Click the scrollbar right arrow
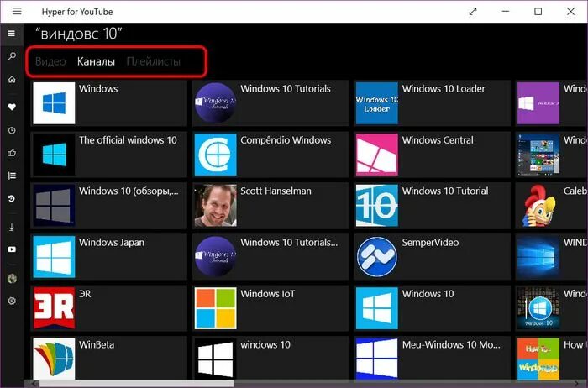The width and height of the screenshot is (588, 388). [578, 384]
